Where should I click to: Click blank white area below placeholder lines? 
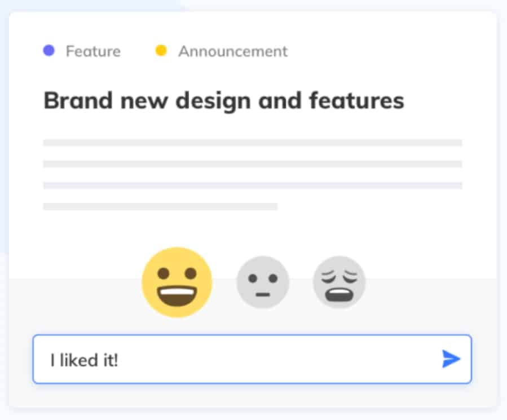(x=252, y=229)
